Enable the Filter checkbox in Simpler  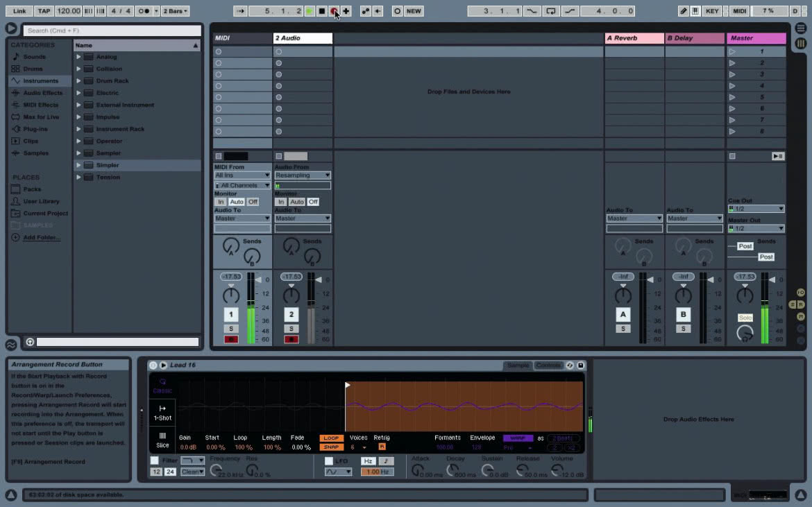(154, 461)
